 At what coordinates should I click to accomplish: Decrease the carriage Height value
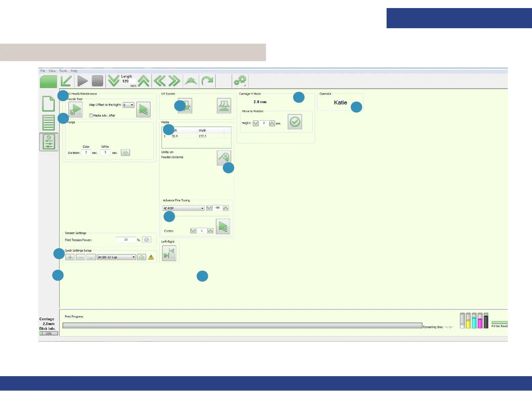coord(256,123)
